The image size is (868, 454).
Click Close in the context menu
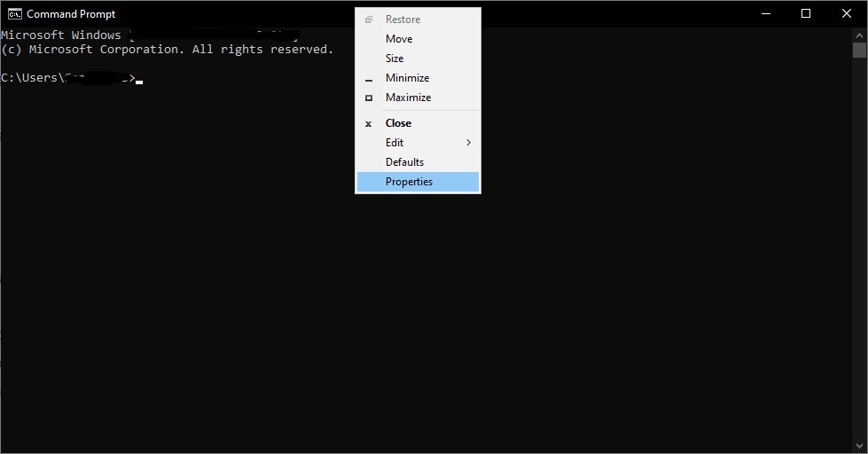tap(418, 123)
